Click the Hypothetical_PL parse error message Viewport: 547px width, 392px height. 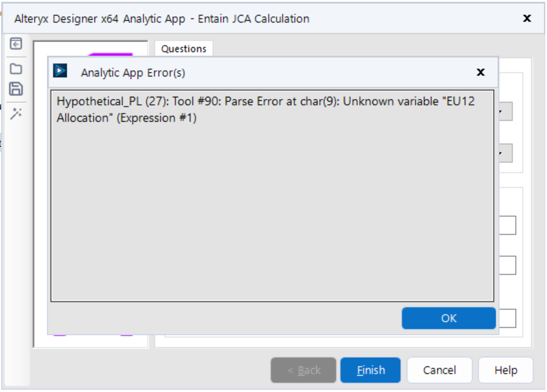coord(266,110)
